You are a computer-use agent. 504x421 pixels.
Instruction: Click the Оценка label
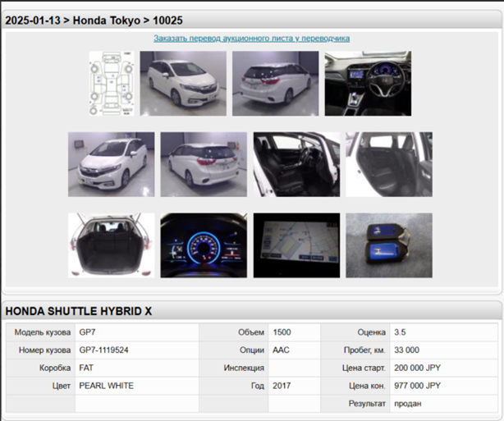click(371, 332)
